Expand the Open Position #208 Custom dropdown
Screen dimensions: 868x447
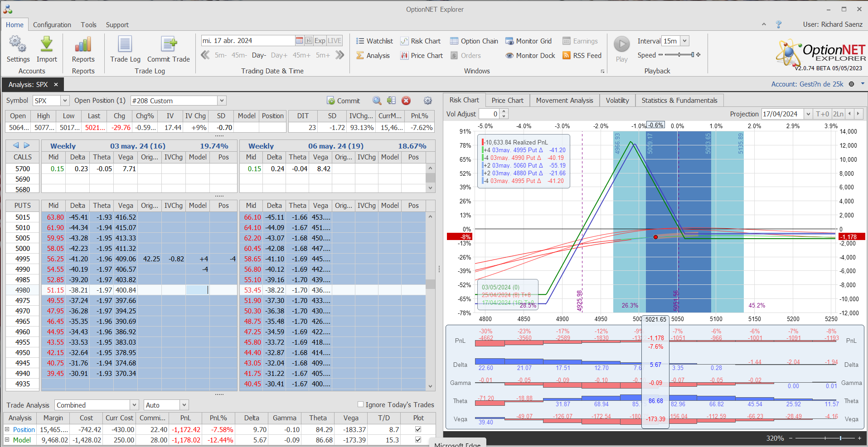(x=222, y=101)
